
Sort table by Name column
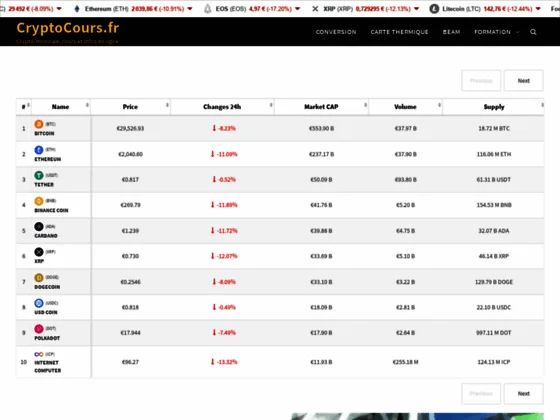[x=60, y=107]
